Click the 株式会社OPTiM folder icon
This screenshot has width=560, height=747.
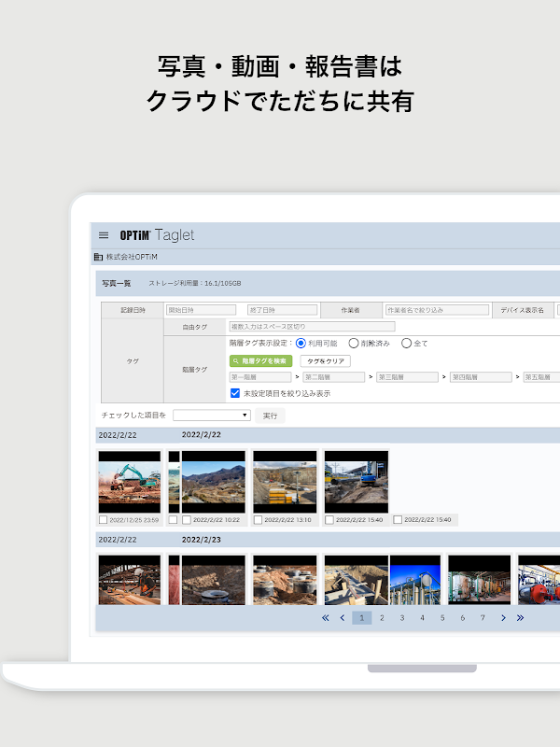pyautogui.click(x=98, y=257)
